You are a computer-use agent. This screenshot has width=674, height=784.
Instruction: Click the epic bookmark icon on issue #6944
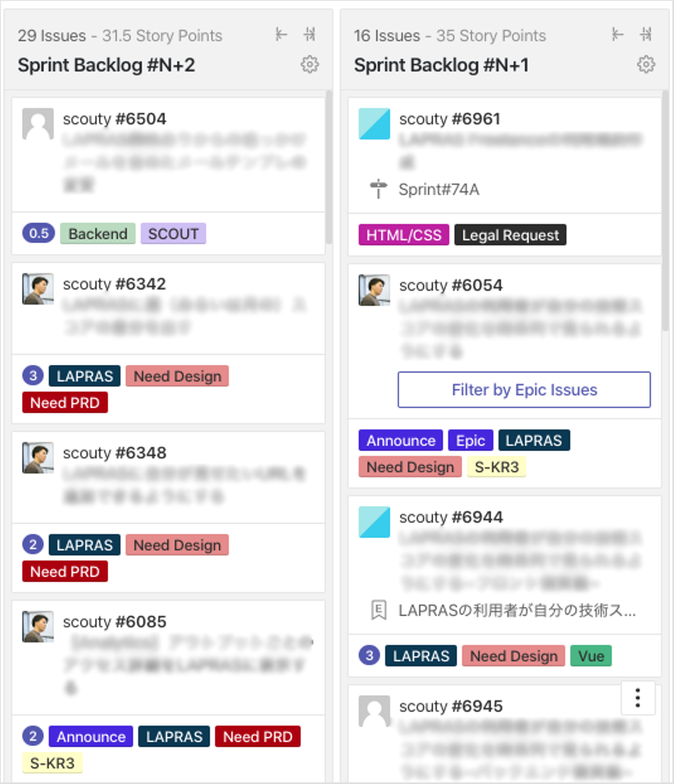pyautogui.click(x=378, y=610)
